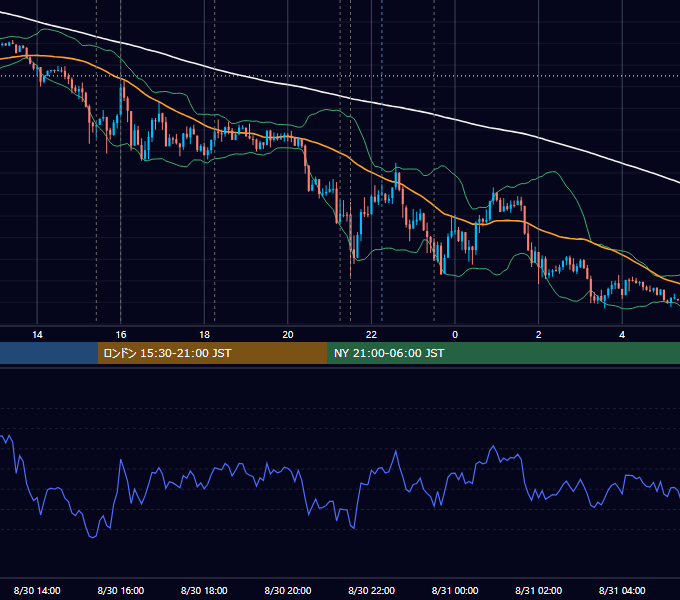
Task: Click the 8/30 18:00 time label
Action: pyautogui.click(x=204, y=590)
